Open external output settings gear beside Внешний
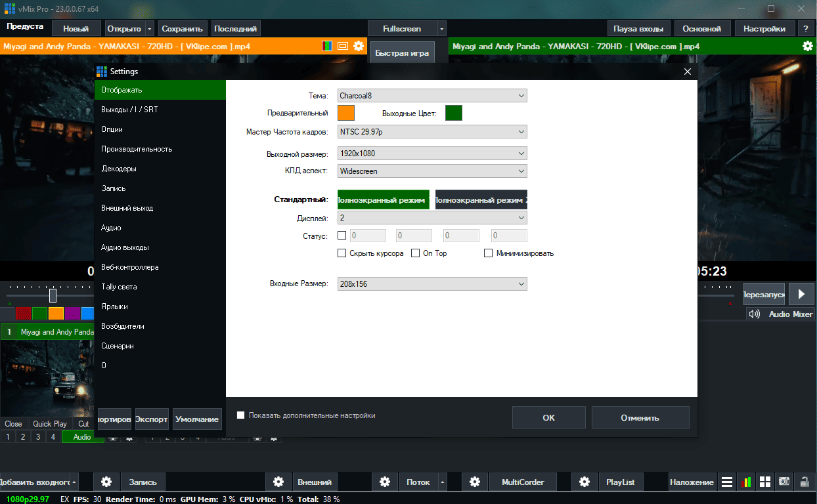This screenshot has height=504, width=817. click(x=278, y=482)
